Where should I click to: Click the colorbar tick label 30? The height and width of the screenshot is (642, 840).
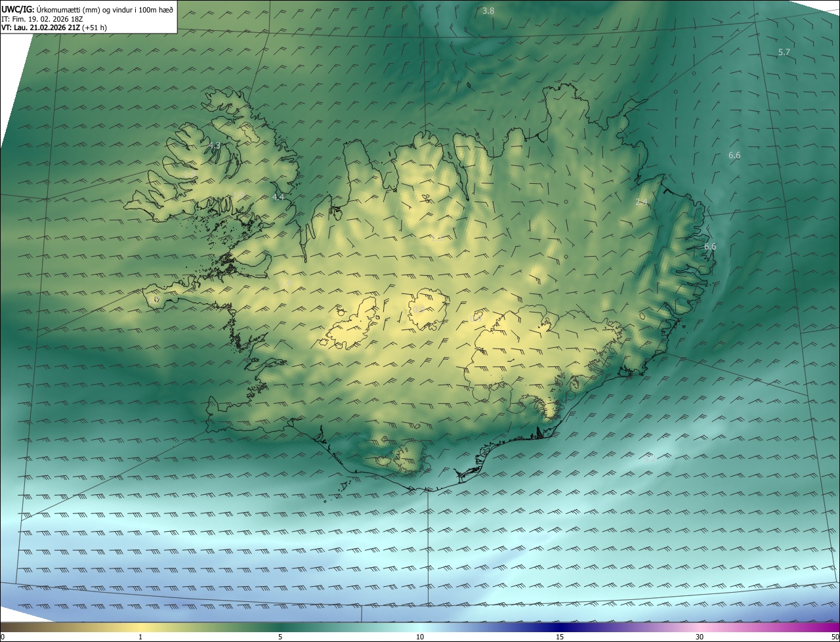700,637
